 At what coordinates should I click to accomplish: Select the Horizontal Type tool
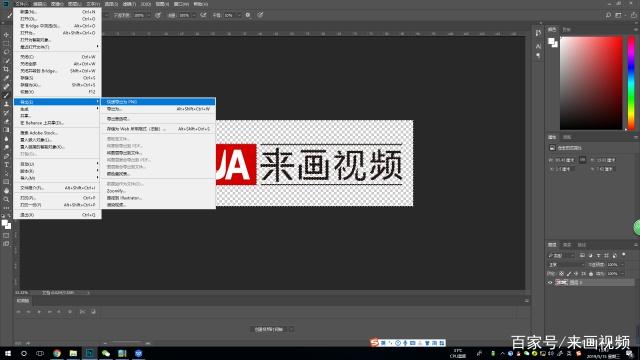pos(6,164)
